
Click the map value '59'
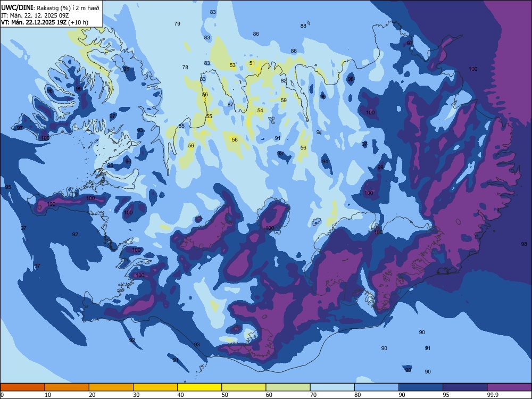(x=284, y=100)
